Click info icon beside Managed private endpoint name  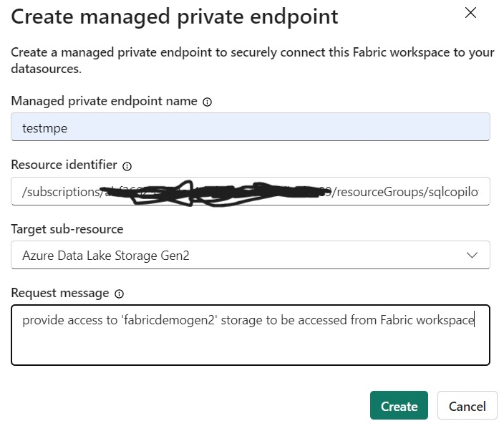tap(207, 102)
